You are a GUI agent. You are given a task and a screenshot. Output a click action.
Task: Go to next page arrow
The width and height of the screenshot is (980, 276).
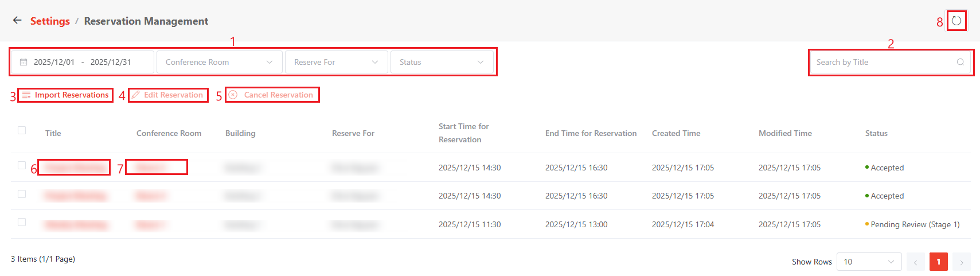[x=961, y=262]
